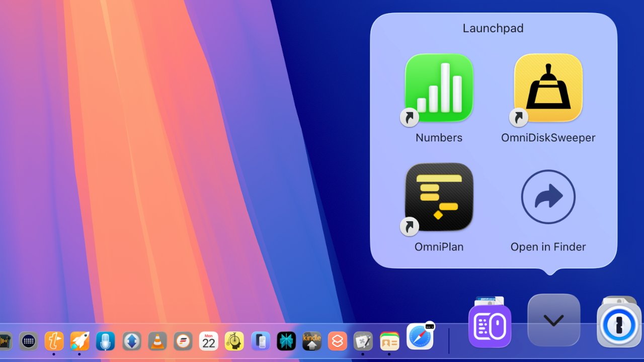644x362 pixels.
Task: Open VLC media player in the Dock
Action: (157, 341)
